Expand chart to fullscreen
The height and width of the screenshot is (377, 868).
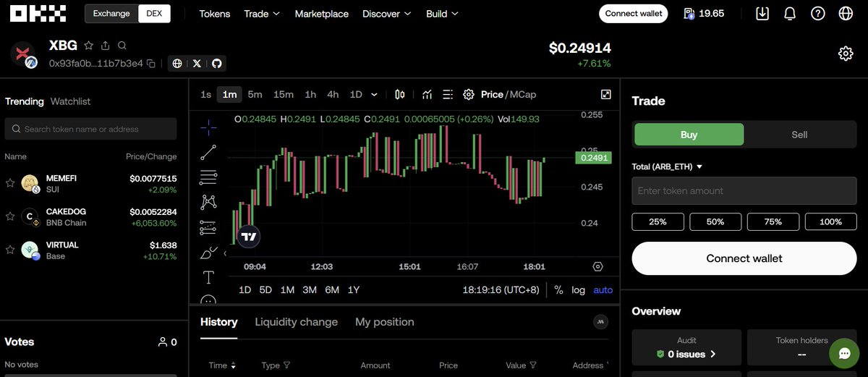click(606, 94)
